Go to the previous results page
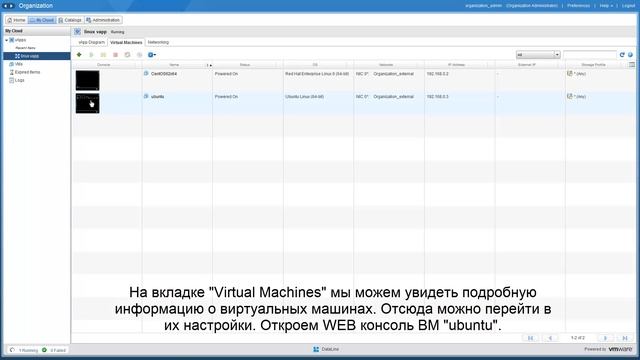 pyautogui.click(x=550, y=338)
